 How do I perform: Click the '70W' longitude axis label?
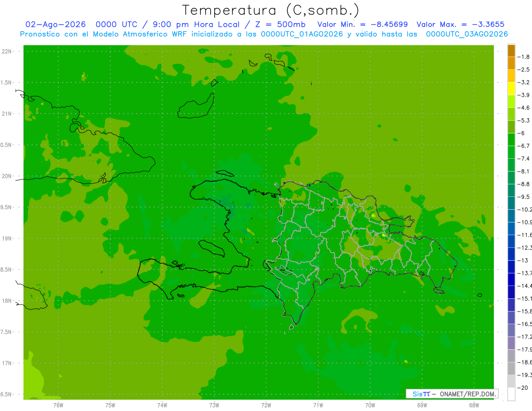[x=370, y=405]
